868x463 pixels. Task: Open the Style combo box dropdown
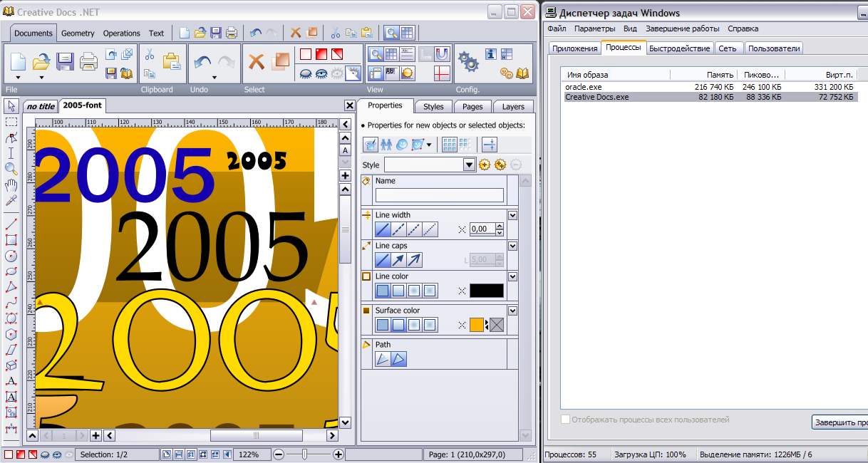tap(469, 165)
